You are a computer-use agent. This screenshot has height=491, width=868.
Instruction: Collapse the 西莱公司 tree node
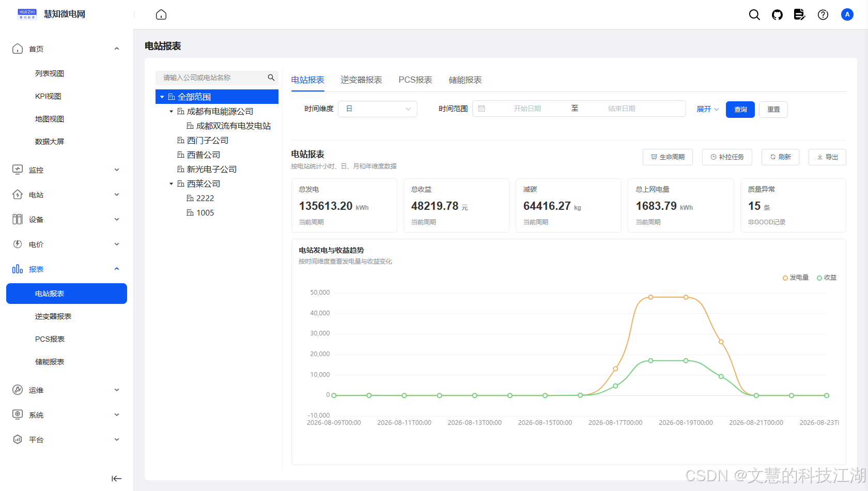172,183
